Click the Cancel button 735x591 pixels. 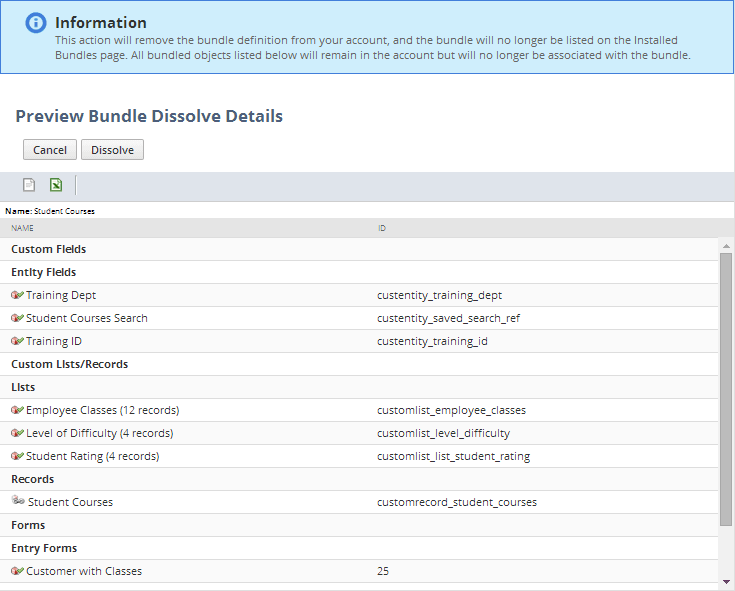[50, 150]
